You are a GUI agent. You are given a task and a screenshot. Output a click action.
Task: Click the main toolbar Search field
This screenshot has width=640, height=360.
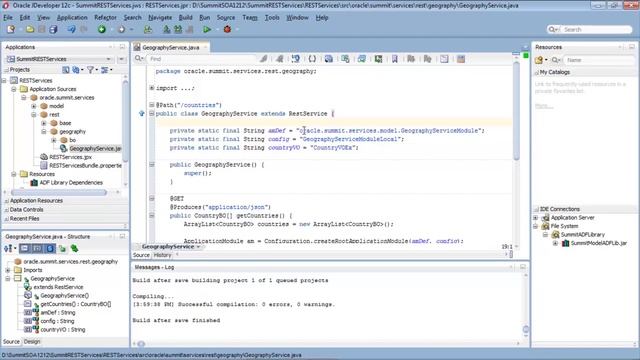coord(597,29)
